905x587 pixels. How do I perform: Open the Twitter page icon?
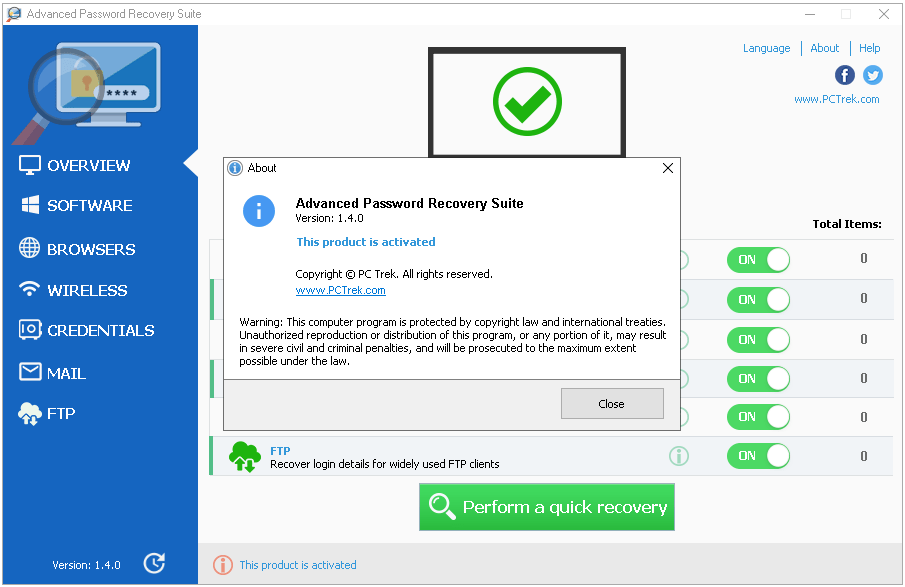[x=873, y=75]
